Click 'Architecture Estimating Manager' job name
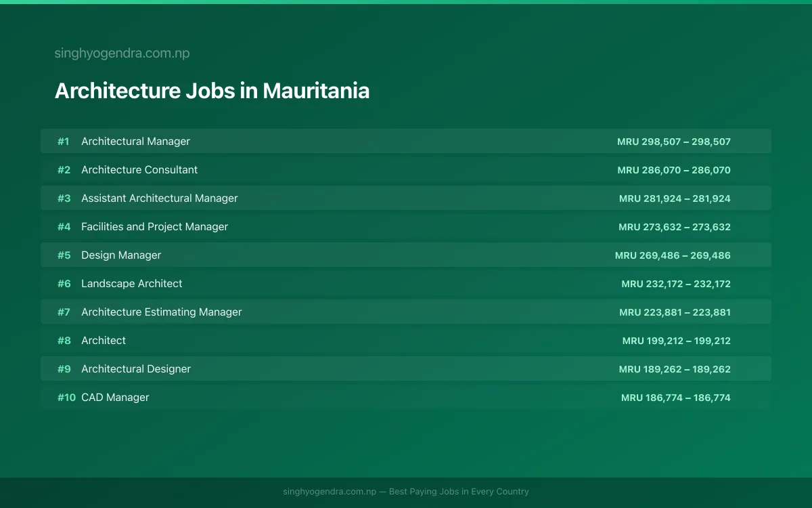The width and height of the screenshot is (812, 508). click(x=162, y=312)
